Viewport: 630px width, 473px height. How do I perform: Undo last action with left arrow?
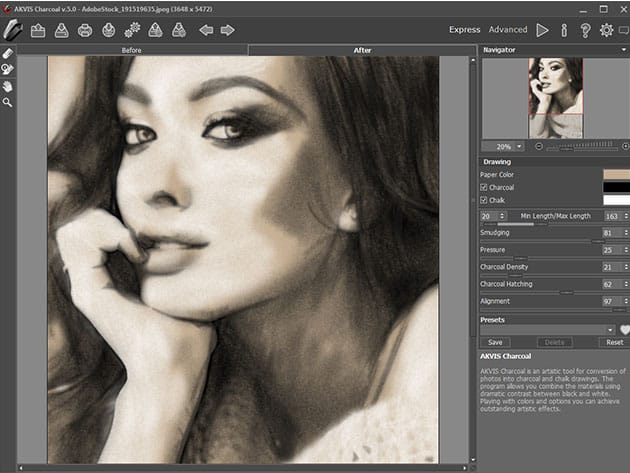(206, 30)
